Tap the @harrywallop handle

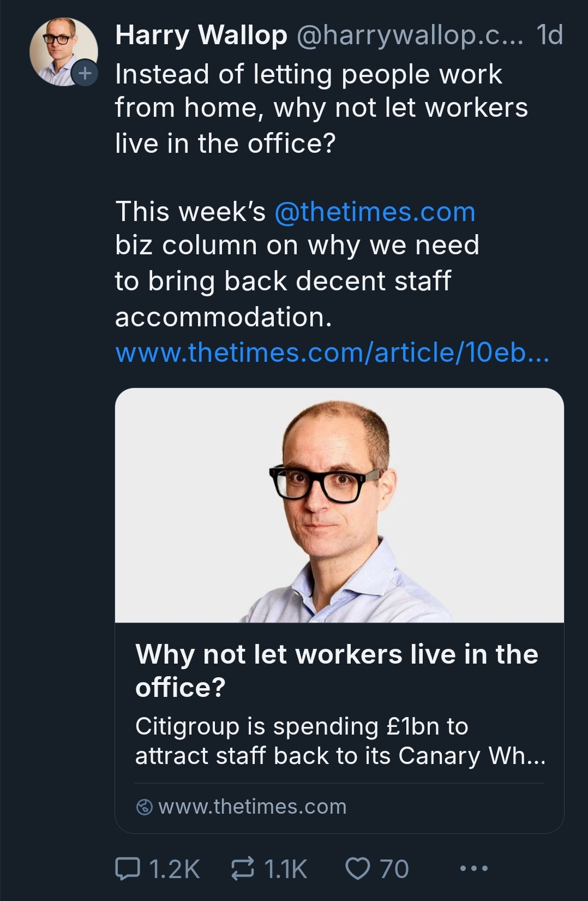click(x=410, y=35)
